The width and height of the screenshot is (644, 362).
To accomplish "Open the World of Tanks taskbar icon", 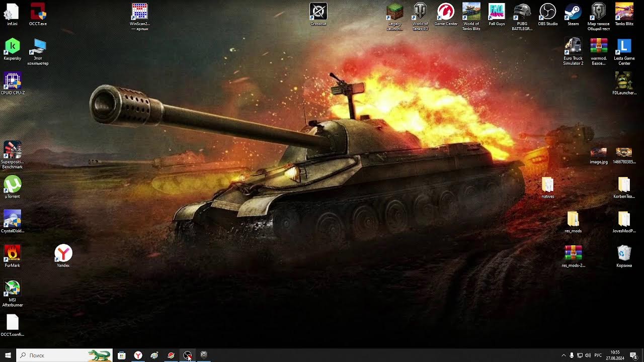I will point(204,355).
